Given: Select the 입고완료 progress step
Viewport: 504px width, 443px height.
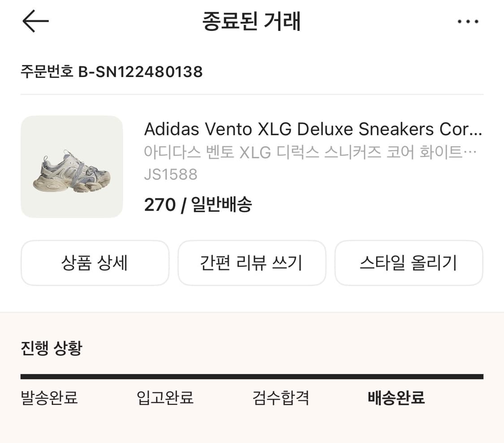Looking at the screenshot, I should click(165, 397).
